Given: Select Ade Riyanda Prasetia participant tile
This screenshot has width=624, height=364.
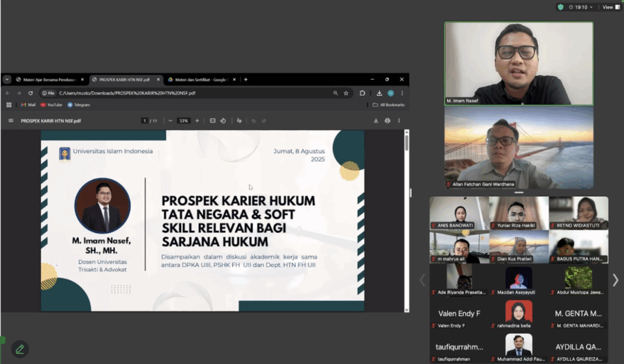Looking at the screenshot, I should [459, 280].
